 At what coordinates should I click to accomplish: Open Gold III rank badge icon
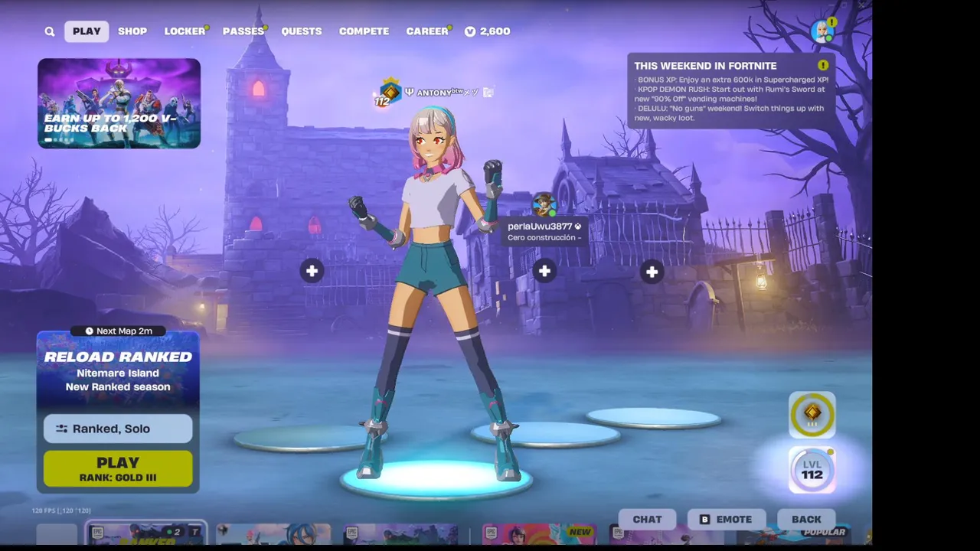[812, 415]
